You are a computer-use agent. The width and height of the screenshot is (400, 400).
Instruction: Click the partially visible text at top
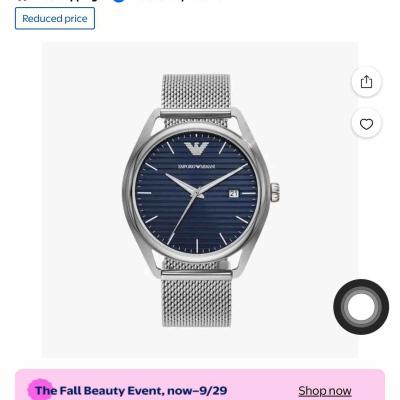67,1
